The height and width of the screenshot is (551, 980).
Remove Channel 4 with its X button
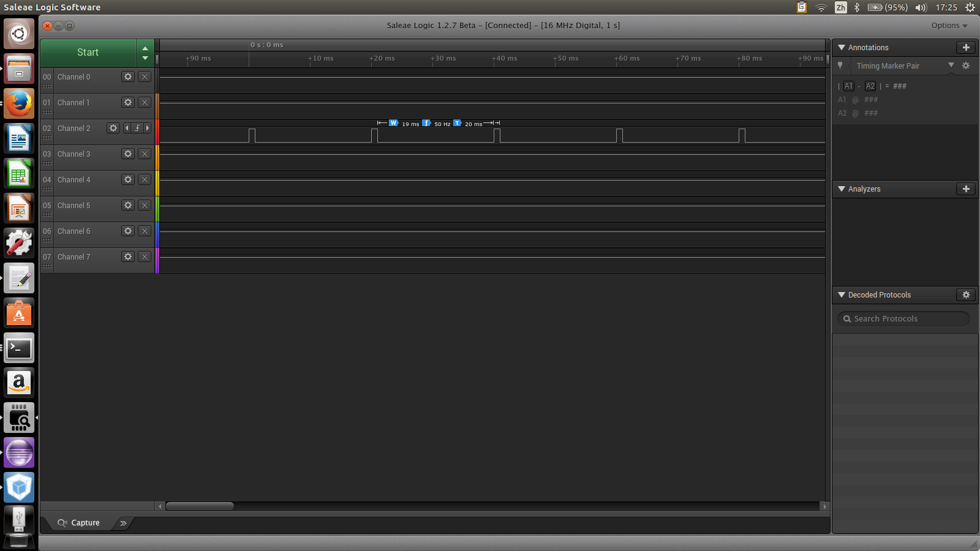[x=145, y=179]
